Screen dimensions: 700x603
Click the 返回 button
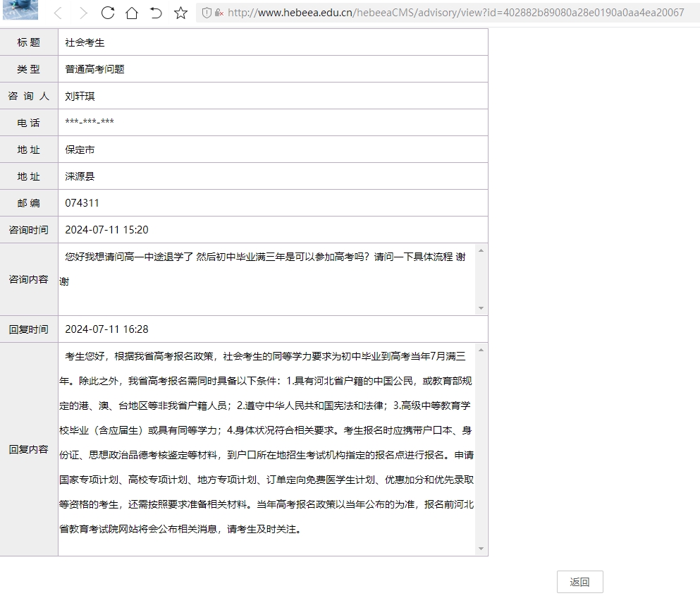580,582
